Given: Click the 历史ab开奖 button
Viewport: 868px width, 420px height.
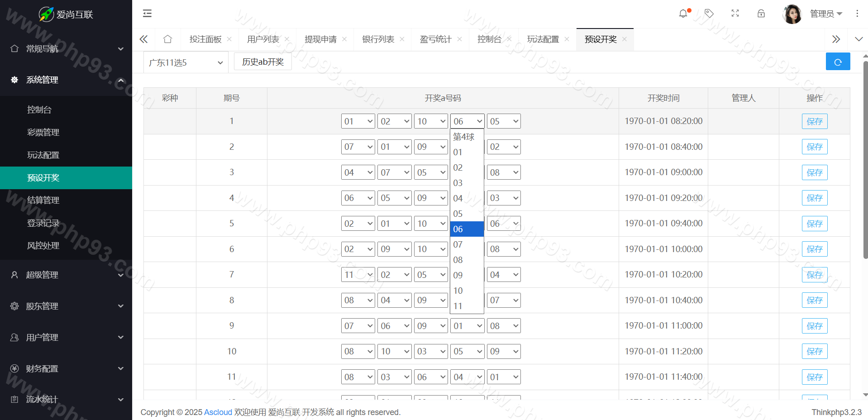Looking at the screenshot, I should click(262, 62).
